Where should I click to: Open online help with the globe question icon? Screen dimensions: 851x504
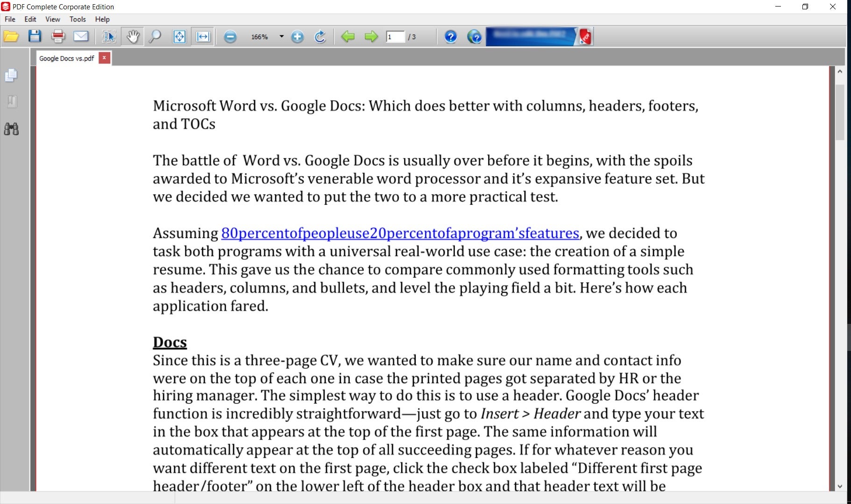click(x=475, y=37)
